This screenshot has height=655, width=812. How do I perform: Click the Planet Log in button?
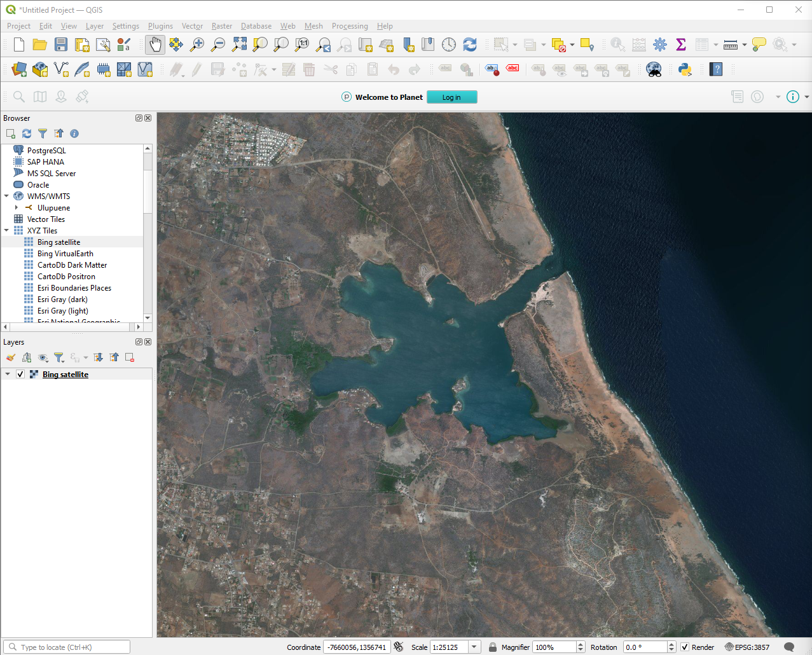451,97
